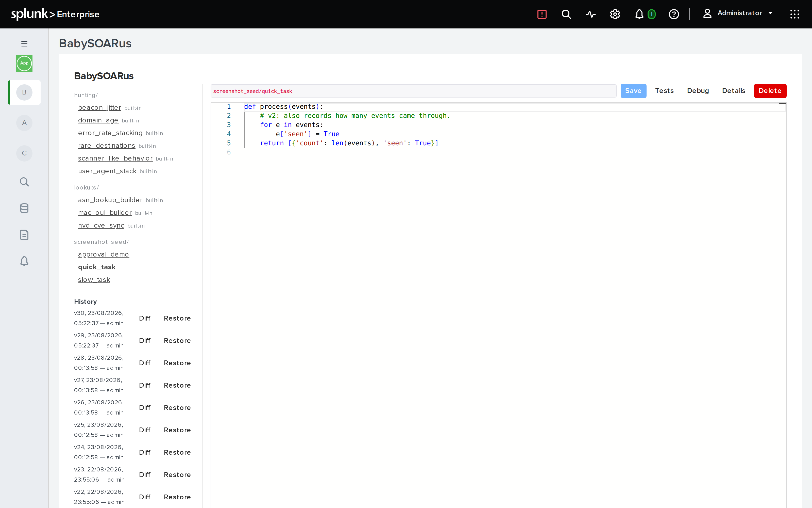
Task: Restore version v25
Action: 177,430
